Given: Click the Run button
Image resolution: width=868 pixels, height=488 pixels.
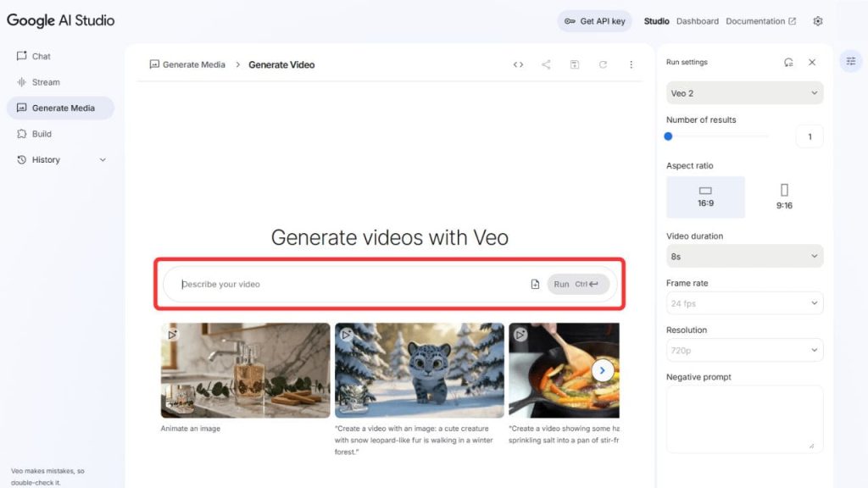Looking at the screenshot, I should [x=577, y=284].
